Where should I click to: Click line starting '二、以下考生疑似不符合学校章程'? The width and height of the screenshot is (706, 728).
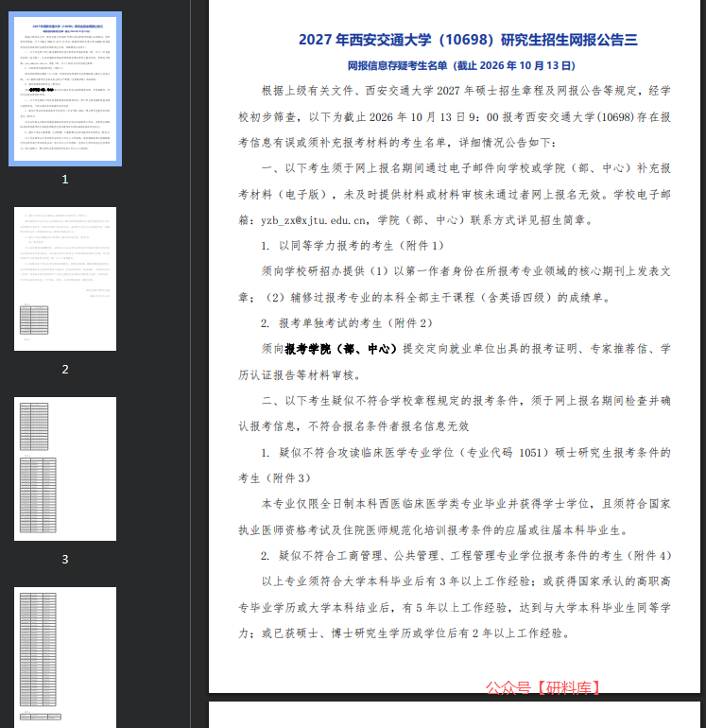pyautogui.click(x=466, y=401)
